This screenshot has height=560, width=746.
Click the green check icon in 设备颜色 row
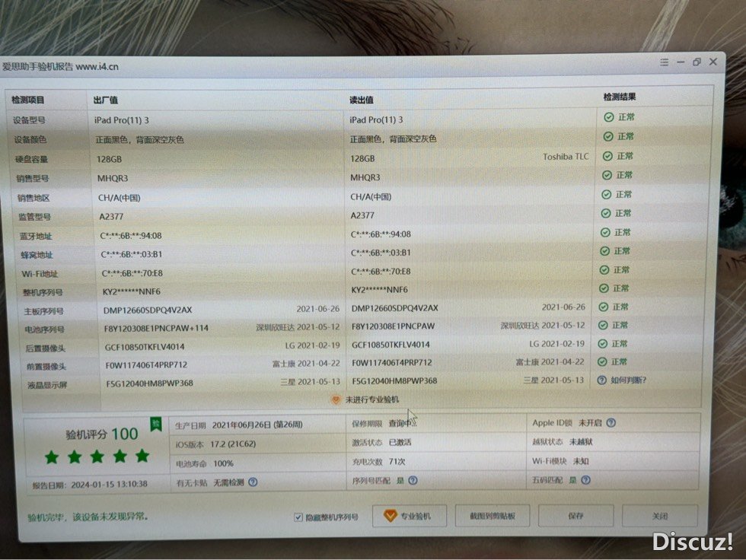(x=608, y=136)
